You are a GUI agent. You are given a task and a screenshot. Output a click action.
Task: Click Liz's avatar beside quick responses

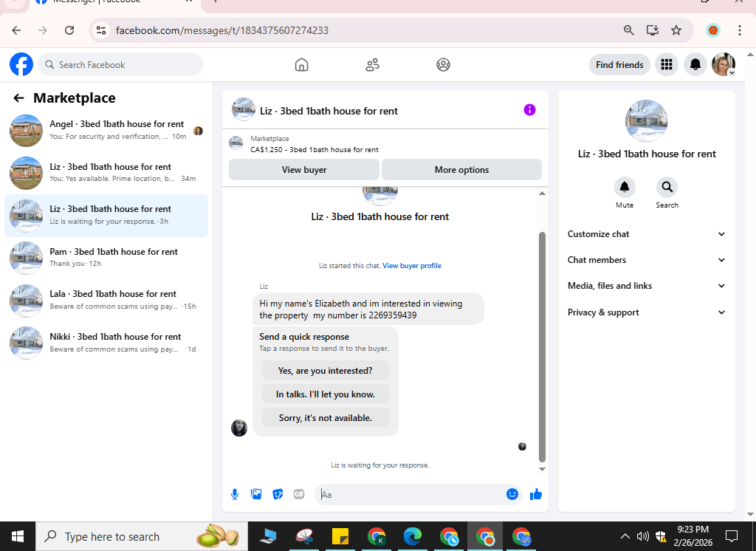[x=239, y=428]
